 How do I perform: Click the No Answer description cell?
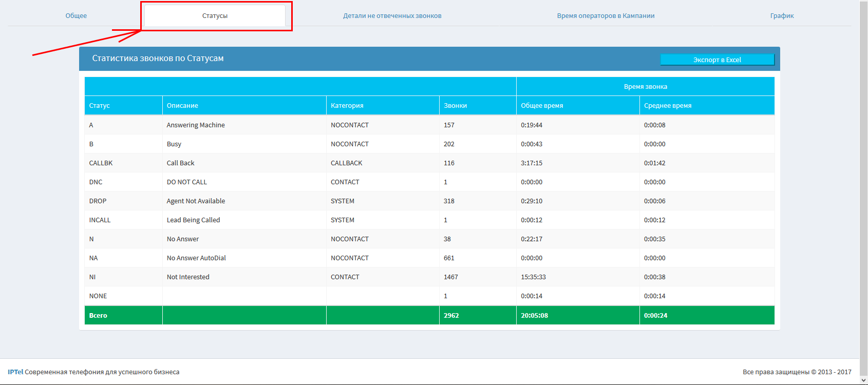click(x=244, y=239)
